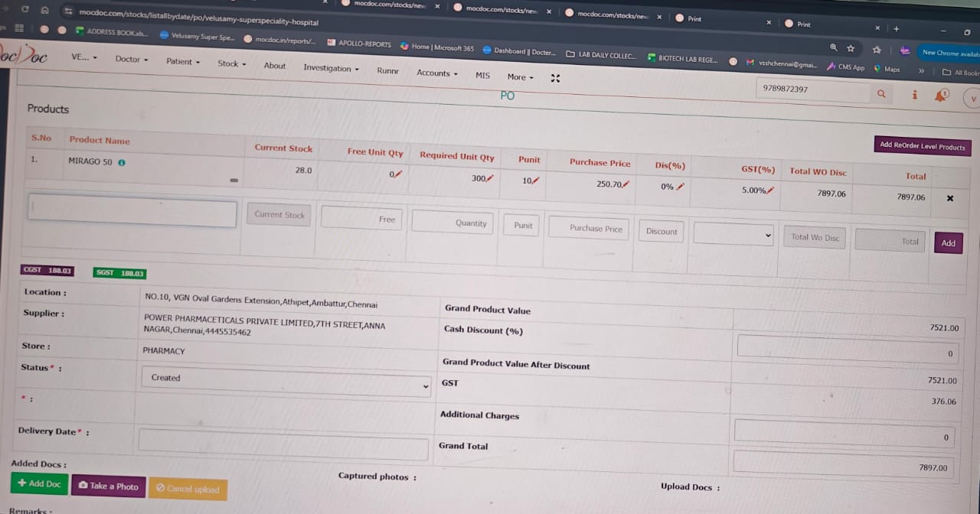
Task: Expand the Accounts menu
Action: pyautogui.click(x=436, y=73)
